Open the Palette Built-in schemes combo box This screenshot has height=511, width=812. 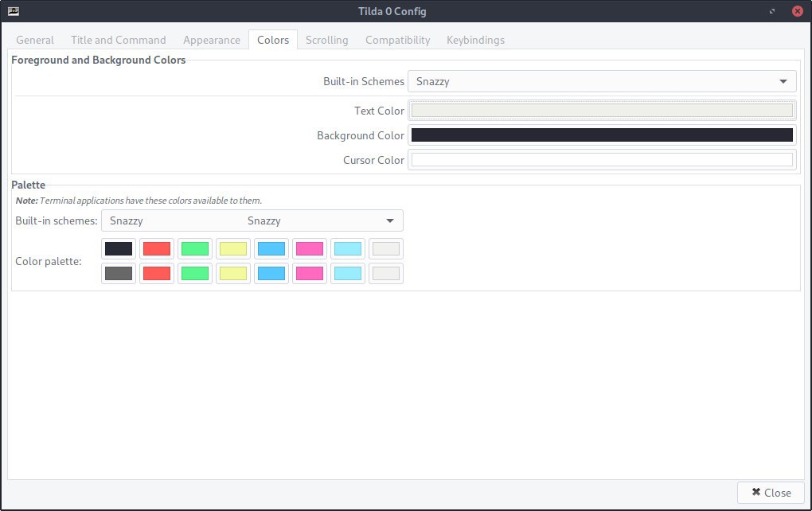[x=252, y=220]
